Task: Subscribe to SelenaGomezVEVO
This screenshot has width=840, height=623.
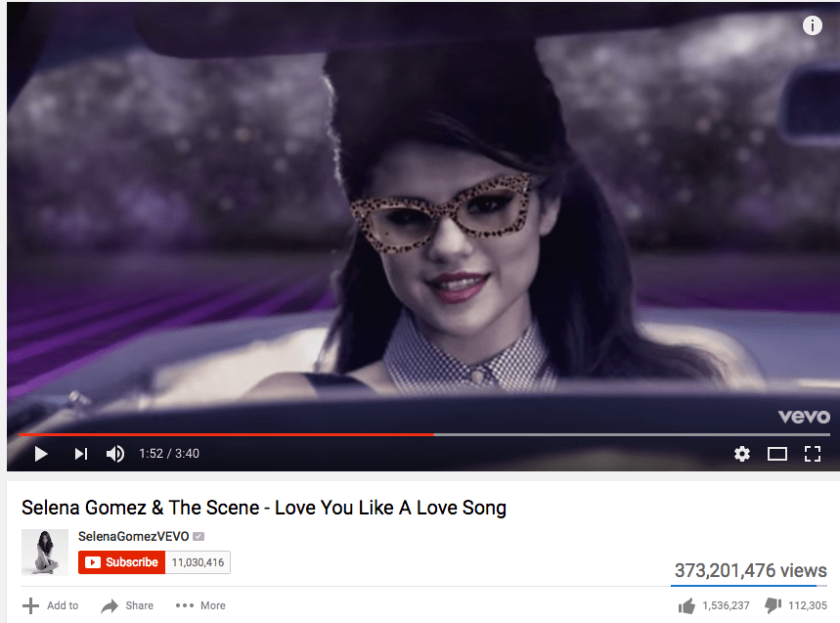Action: coord(121,562)
